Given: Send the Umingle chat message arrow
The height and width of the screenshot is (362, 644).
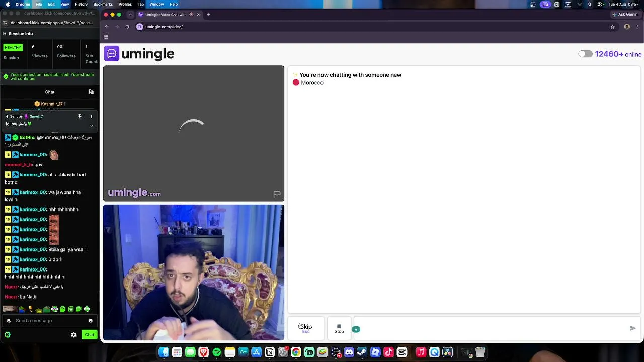Looking at the screenshot, I should (x=632, y=328).
